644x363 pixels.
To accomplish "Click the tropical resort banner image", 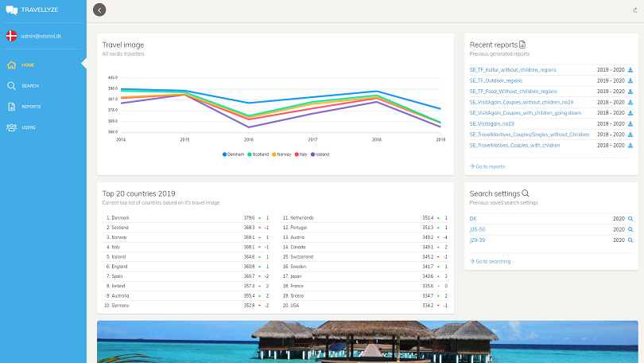I will pyautogui.click(x=367, y=342).
